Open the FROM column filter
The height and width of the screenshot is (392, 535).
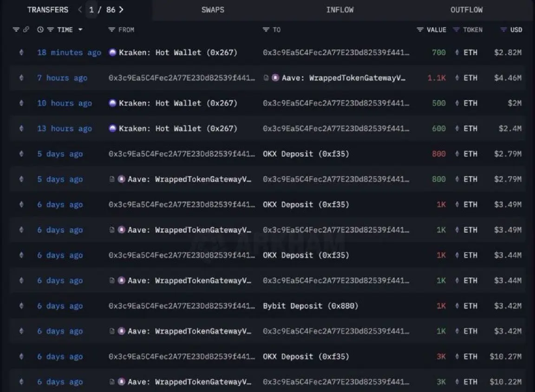(111, 30)
